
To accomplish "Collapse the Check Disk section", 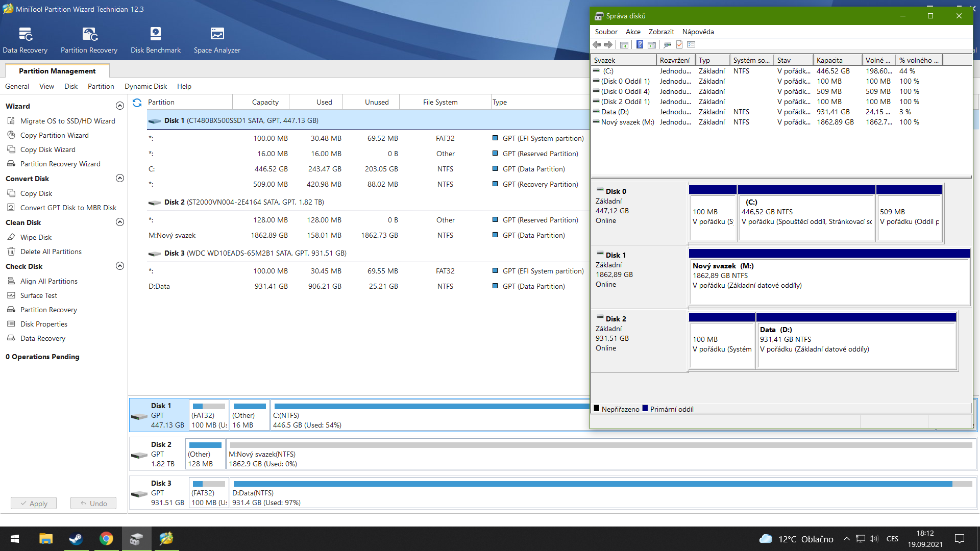I will point(120,266).
